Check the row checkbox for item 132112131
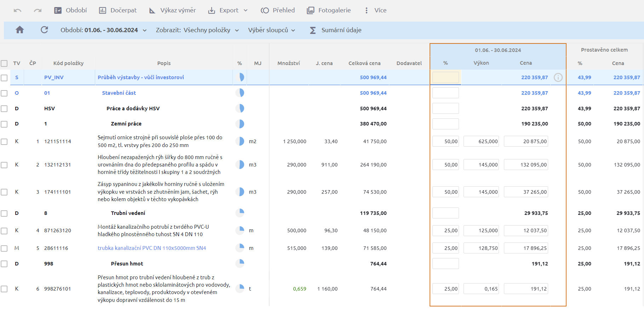 [x=4, y=165]
